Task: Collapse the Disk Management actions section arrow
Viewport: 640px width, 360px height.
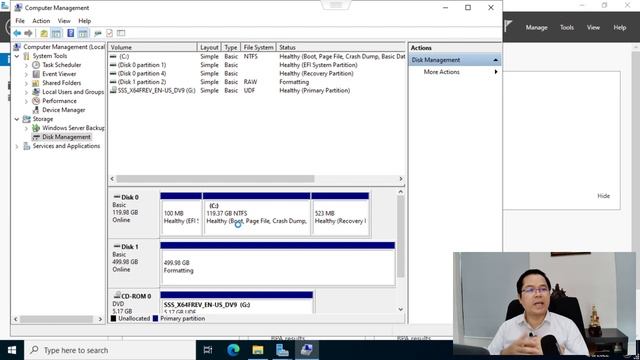Action: pos(496,60)
